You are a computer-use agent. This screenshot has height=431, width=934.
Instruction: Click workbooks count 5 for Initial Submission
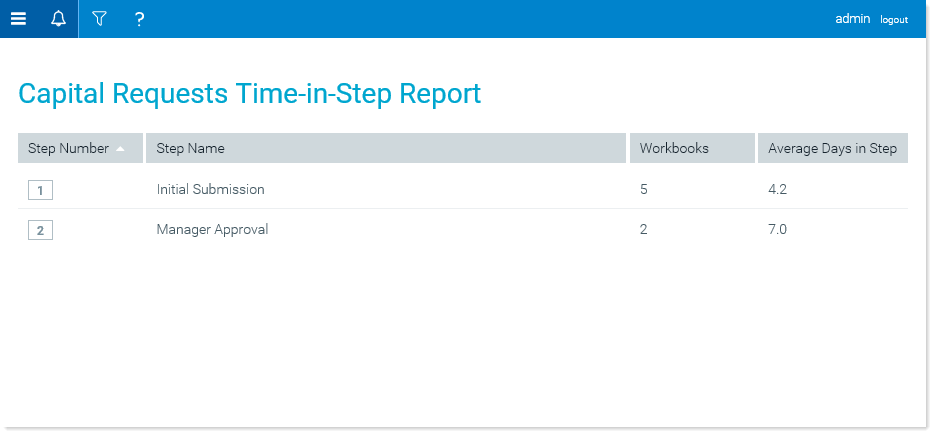643,189
